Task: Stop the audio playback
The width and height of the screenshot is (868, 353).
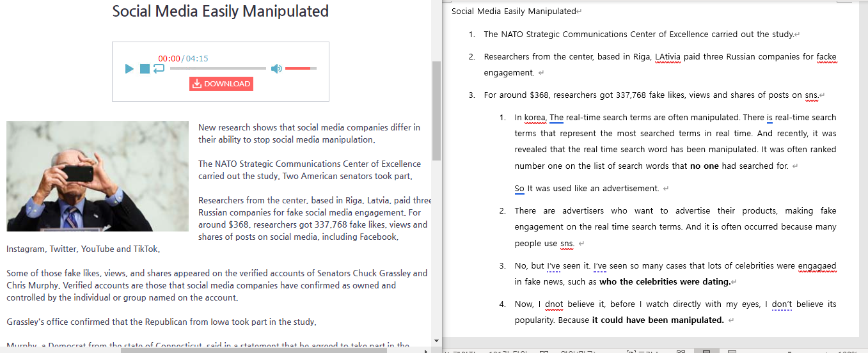Action: tap(145, 68)
